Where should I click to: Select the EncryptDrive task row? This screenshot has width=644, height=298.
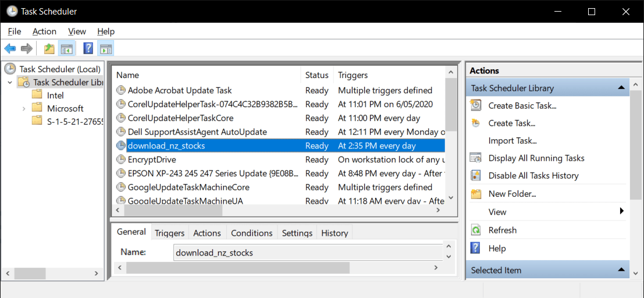click(x=279, y=159)
